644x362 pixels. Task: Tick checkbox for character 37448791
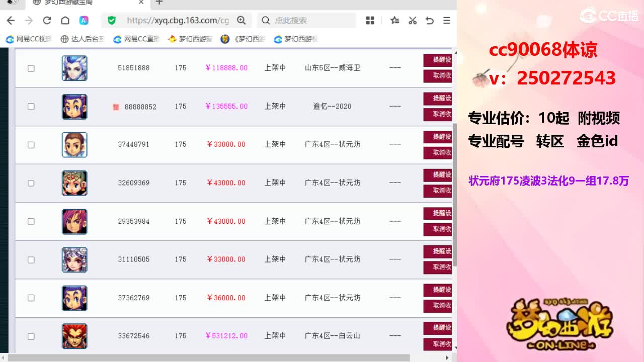point(31,145)
